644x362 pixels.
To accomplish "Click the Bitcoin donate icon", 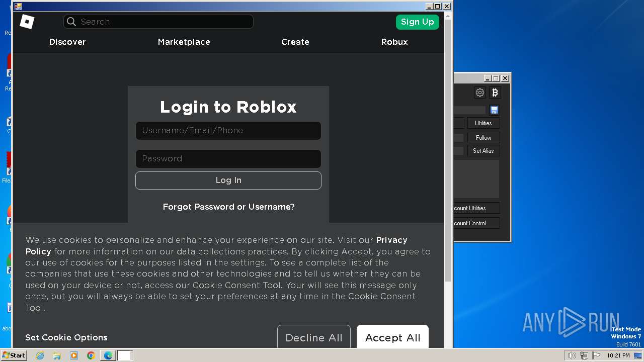I will pyautogui.click(x=495, y=93).
